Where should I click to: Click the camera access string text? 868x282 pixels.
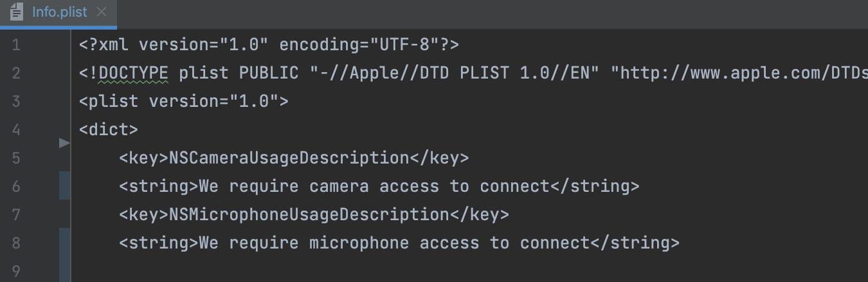pos(374,186)
